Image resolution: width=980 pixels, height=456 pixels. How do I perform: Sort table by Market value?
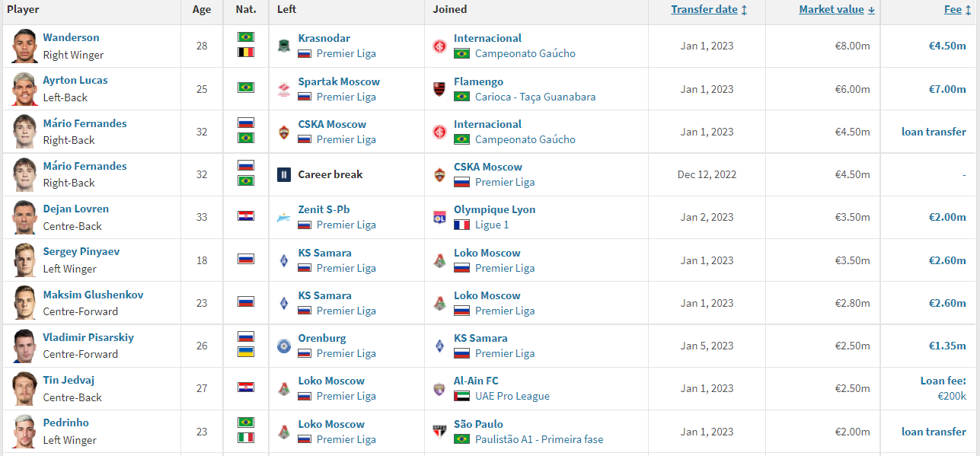837,10
